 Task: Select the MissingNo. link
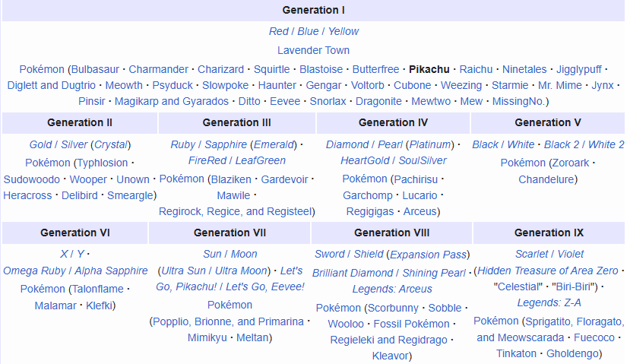pyautogui.click(x=519, y=101)
